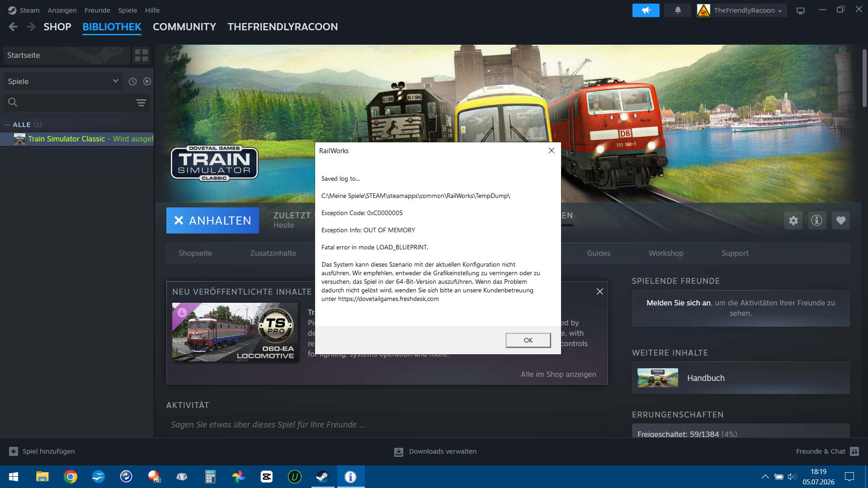868x488 pixels.
Task: Open the library advanced filter icon
Action: tap(141, 103)
